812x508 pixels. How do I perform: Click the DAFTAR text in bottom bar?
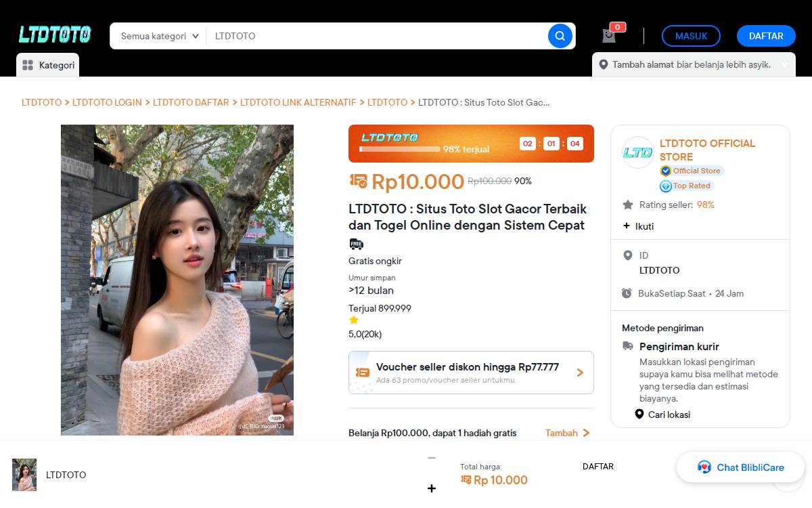pyautogui.click(x=598, y=467)
